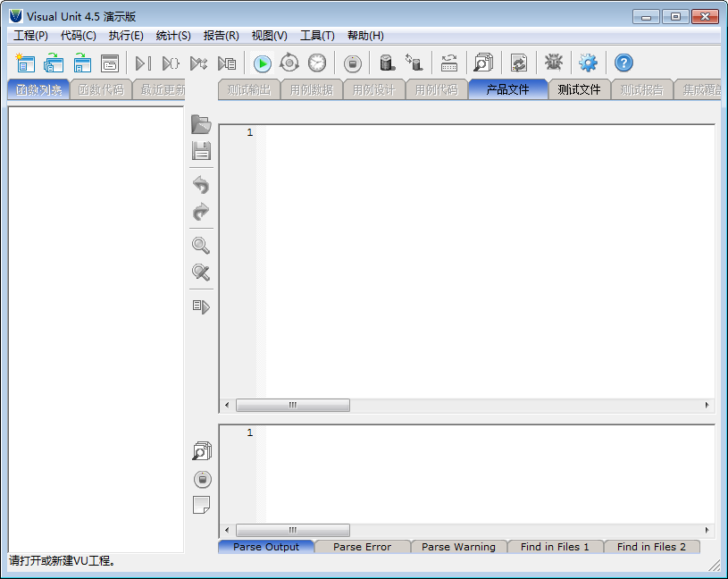Viewport: 728px width, 579px height.
Task: Click the new project toolbar icon
Action: pyautogui.click(x=25, y=63)
